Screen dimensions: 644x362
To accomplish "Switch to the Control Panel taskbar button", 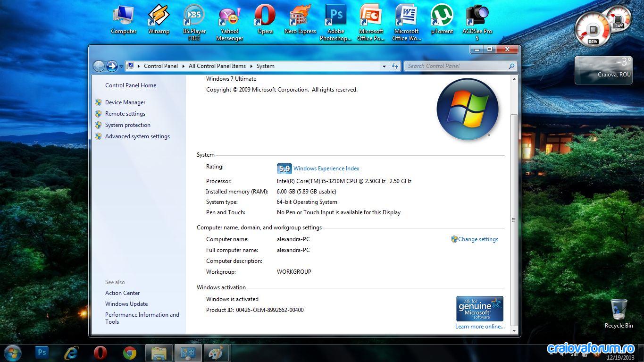I will tap(188, 353).
